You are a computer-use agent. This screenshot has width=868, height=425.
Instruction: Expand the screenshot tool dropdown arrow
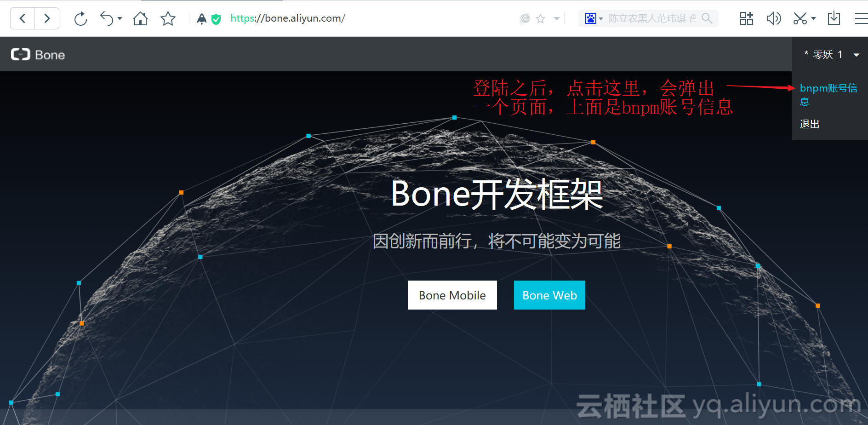click(813, 18)
